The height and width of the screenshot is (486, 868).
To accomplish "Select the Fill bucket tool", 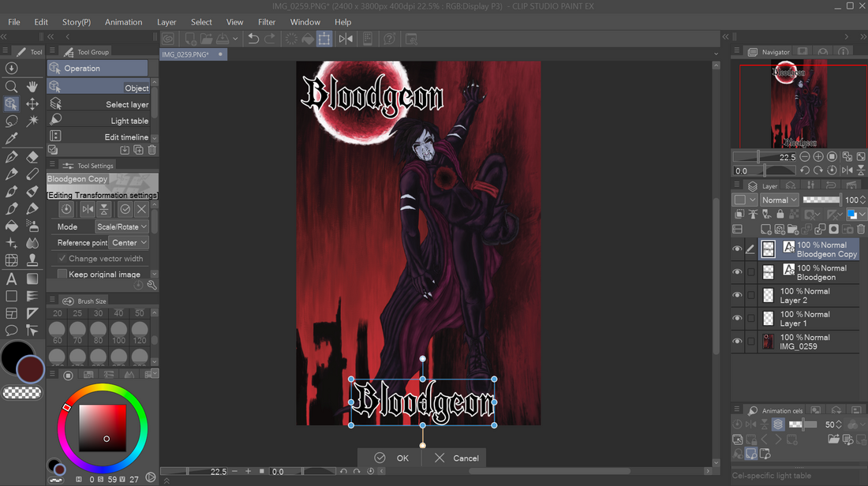I will tap(11, 226).
